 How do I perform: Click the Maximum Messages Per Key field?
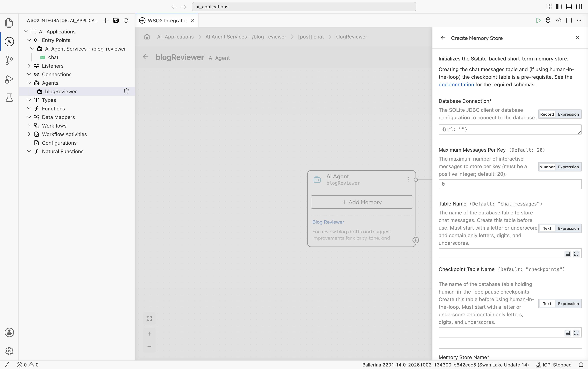pos(510,184)
